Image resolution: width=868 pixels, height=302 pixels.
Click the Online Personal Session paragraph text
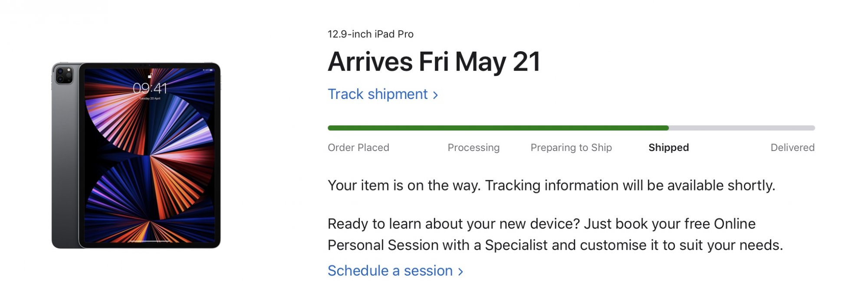pyautogui.click(x=555, y=234)
